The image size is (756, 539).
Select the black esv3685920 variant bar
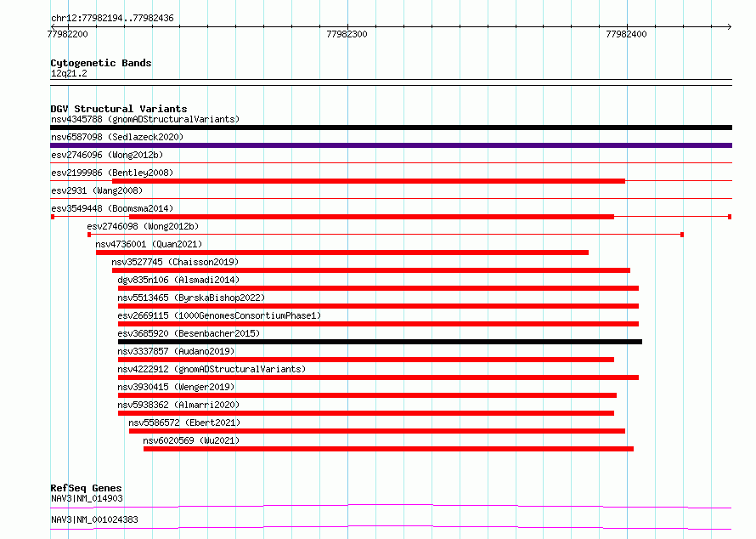pyautogui.click(x=380, y=342)
